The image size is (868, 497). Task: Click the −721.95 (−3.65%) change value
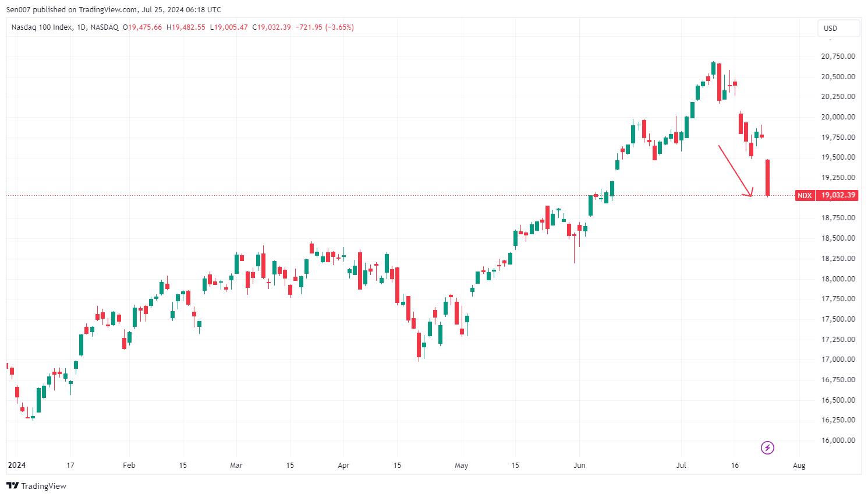pyautogui.click(x=324, y=27)
